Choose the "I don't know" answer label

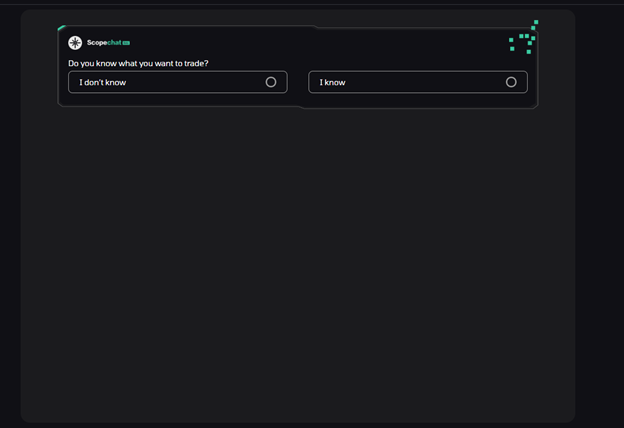click(x=103, y=82)
